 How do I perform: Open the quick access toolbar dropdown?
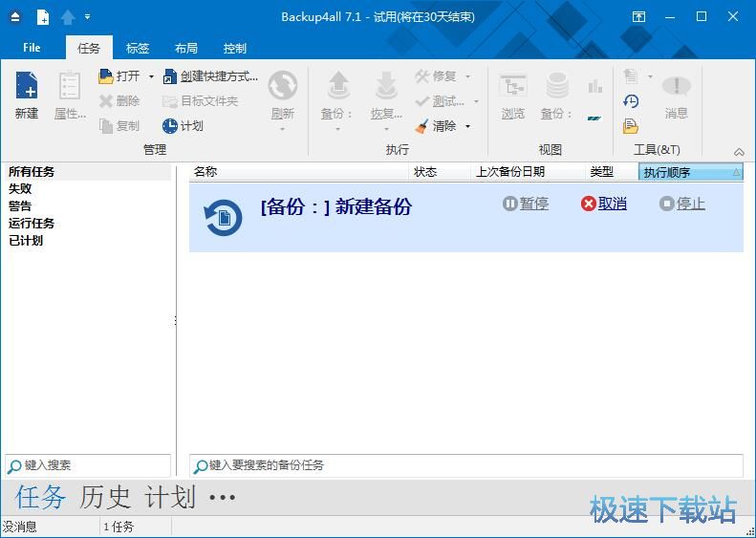pos(88,17)
